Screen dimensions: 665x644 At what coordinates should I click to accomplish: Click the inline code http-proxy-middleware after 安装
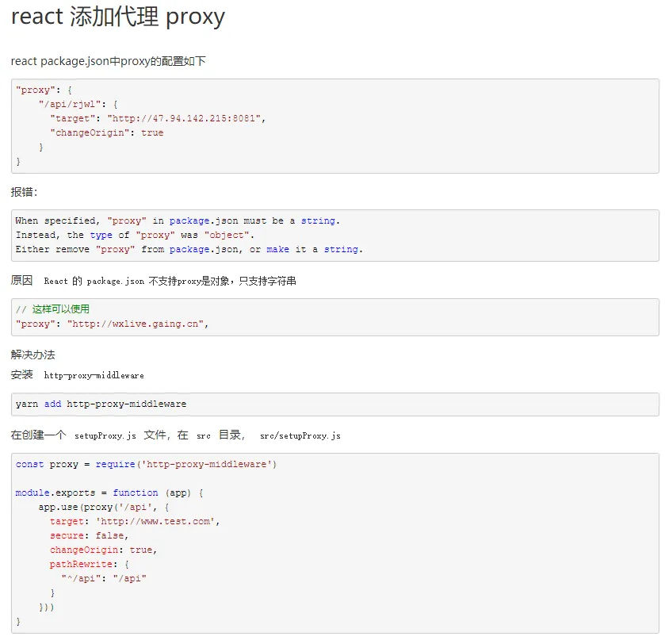(x=94, y=375)
